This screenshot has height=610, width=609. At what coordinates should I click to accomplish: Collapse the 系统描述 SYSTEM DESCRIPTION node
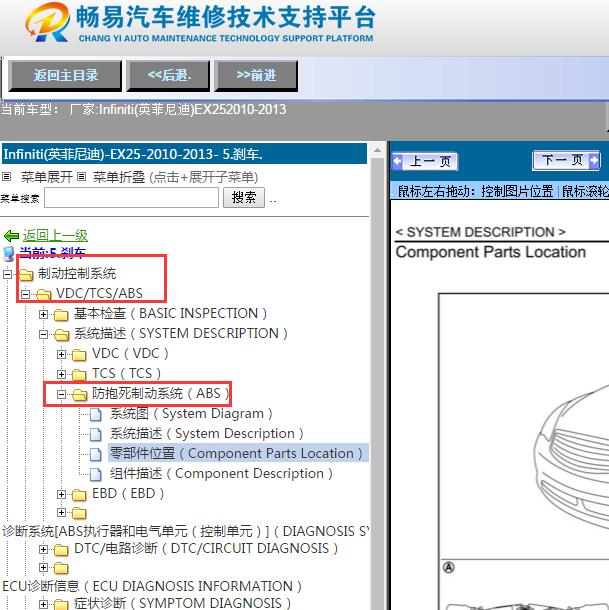[x=44, y=335]
